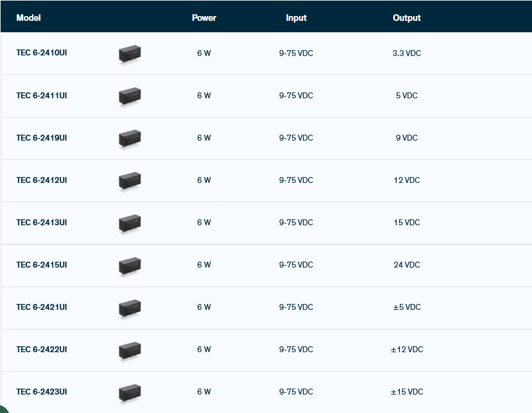Select the product picture for TEC 6-2412UI

[x=130, y=181]
